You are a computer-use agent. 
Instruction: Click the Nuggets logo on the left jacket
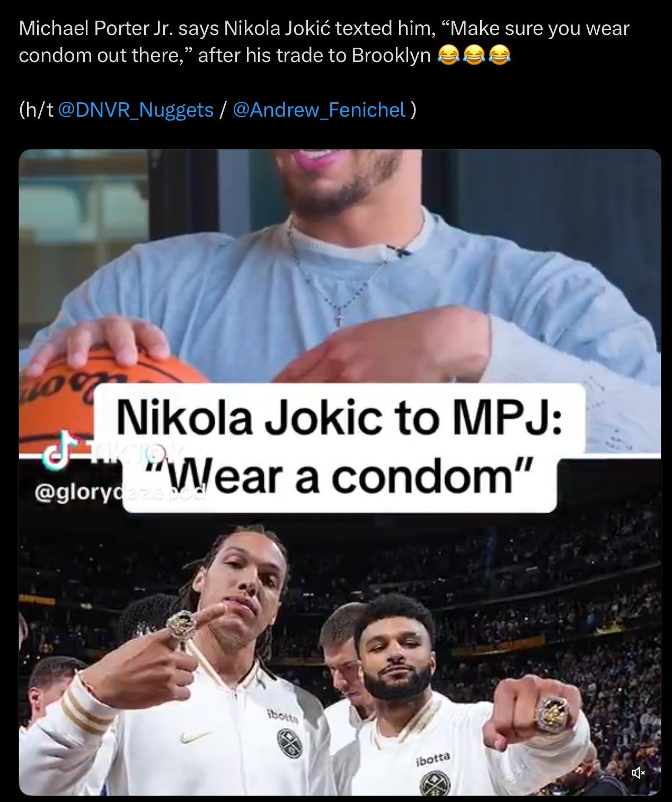[290, 743]
